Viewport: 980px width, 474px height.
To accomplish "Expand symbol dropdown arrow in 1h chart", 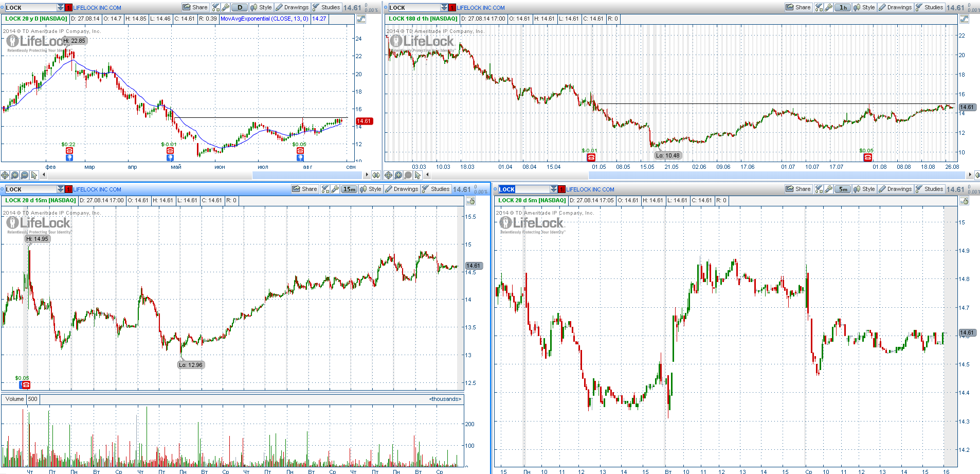I will (x=444, y=7).
